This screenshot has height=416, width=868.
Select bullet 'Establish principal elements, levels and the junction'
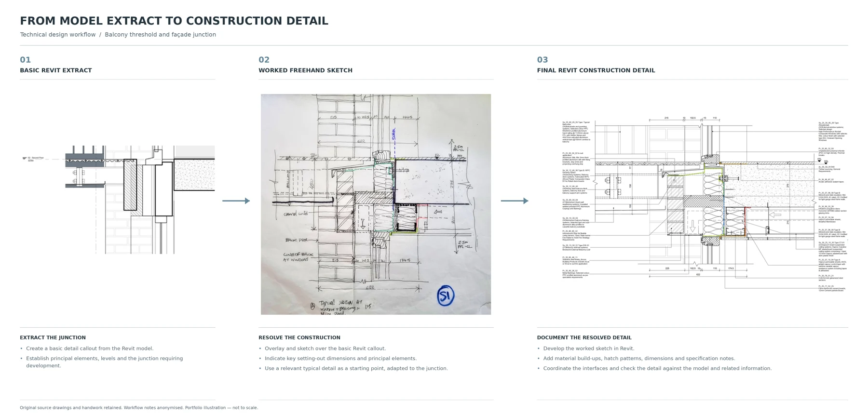[x=105, y=362]
